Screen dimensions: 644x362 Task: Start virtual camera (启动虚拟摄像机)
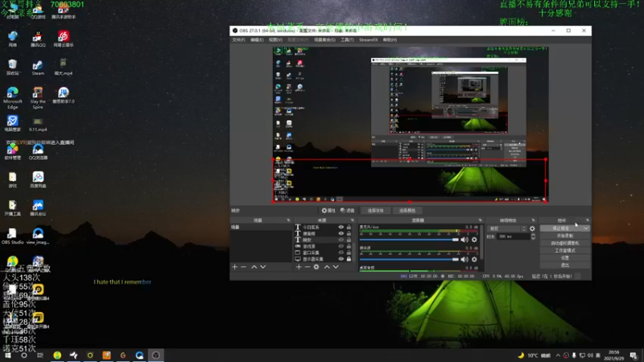coord(565,243)
